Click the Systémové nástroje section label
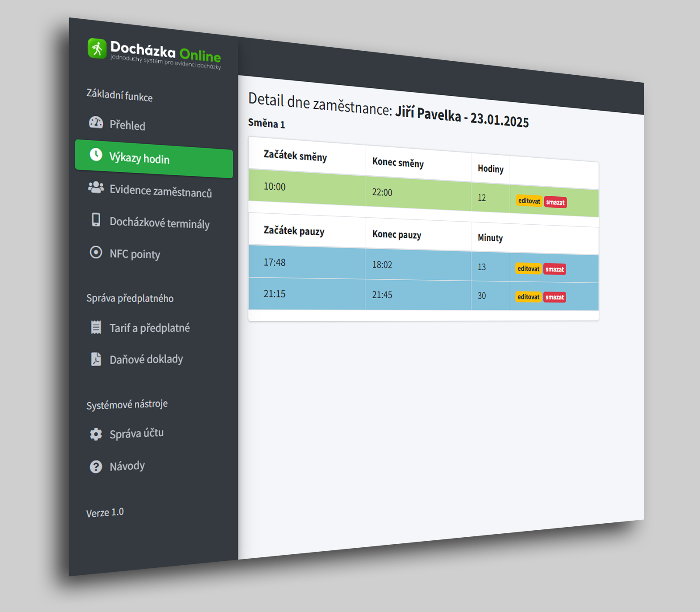The image size is (700, 612). click(x=127, y=404)
